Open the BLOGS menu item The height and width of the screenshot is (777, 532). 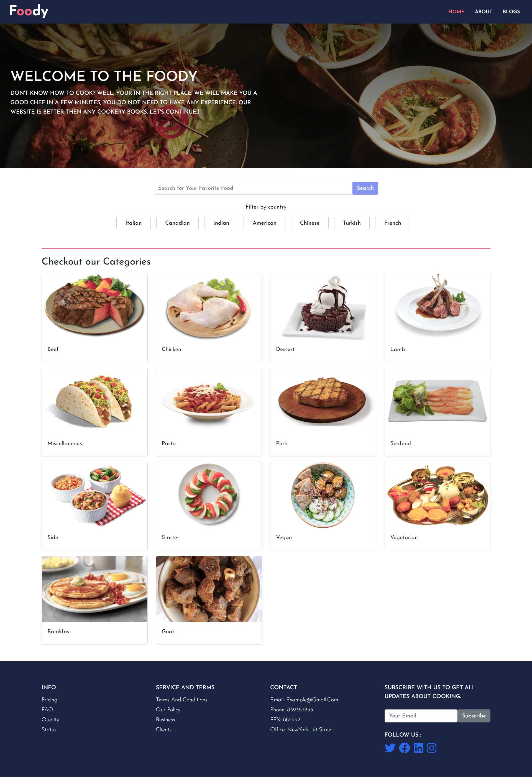511,12
